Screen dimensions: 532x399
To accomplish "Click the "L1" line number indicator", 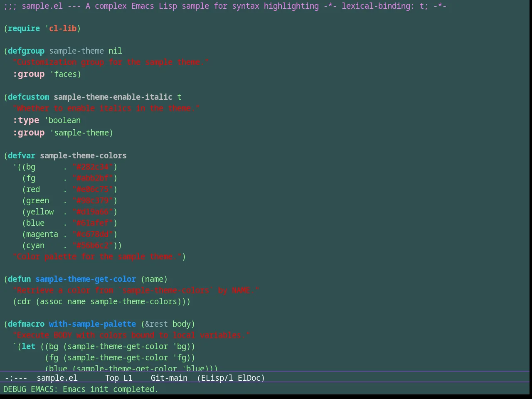I will [x=128, y=378].
